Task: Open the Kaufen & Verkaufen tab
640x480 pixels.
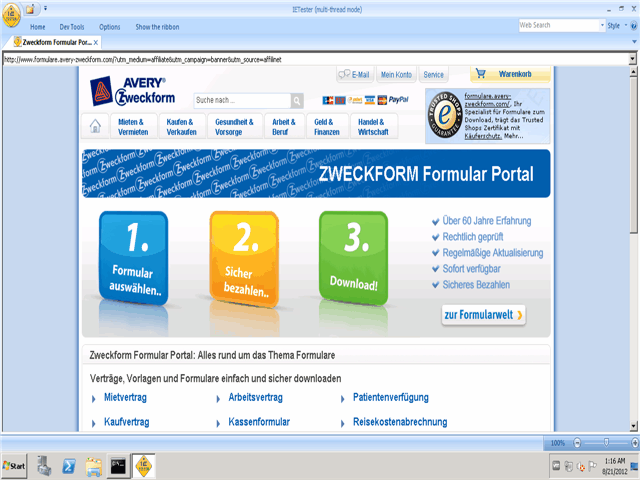Action: [182, 127]
